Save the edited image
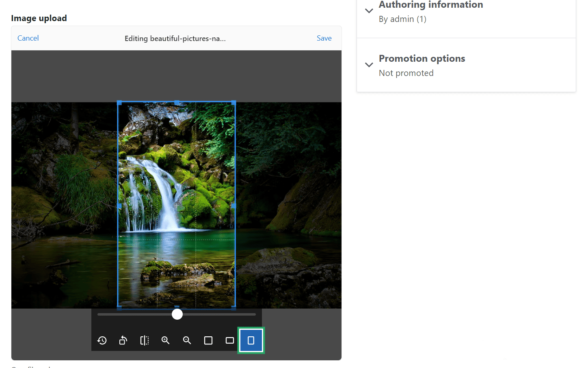 (x=324, y=38)
